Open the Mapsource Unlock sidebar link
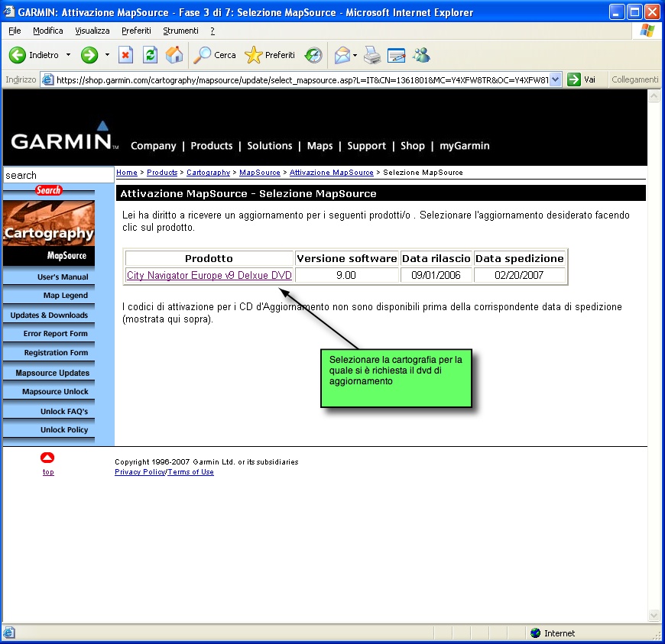665x644 pixels. click(55, 392)
